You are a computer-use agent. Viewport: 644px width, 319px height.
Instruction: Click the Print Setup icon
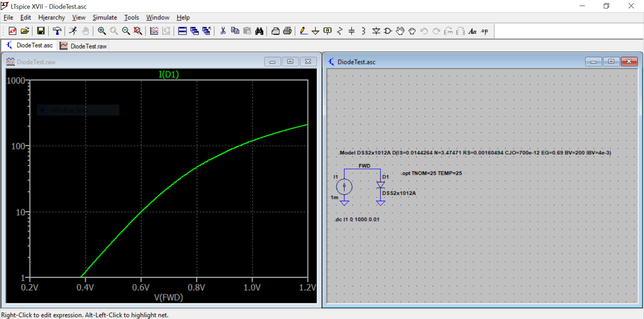pyautogui.click(x=276, y=31)
